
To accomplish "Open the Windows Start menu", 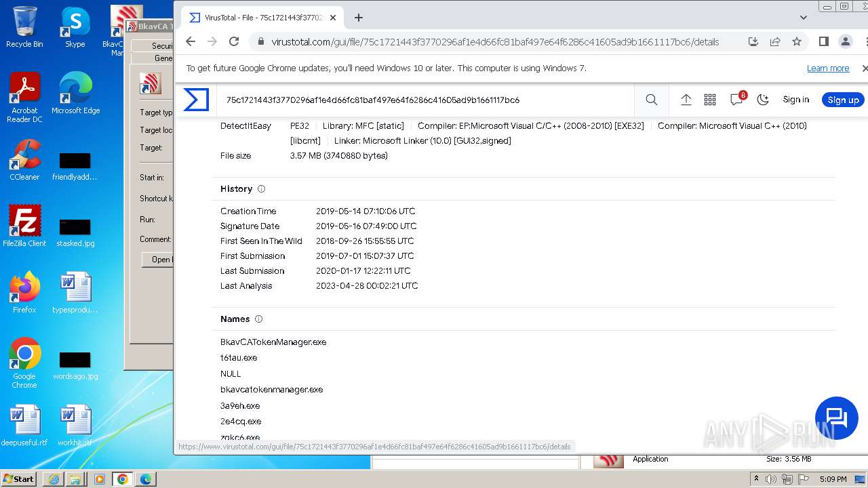I will tap(18, 479).
